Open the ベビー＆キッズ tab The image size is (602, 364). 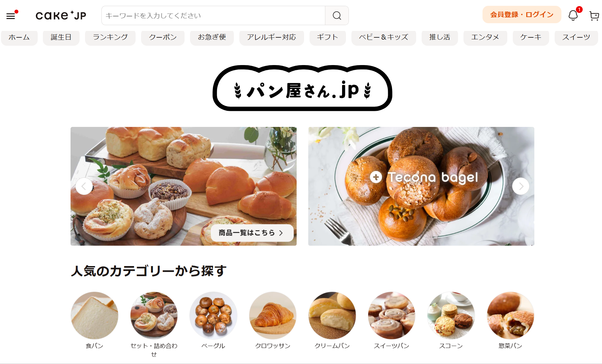coord(384,37)
